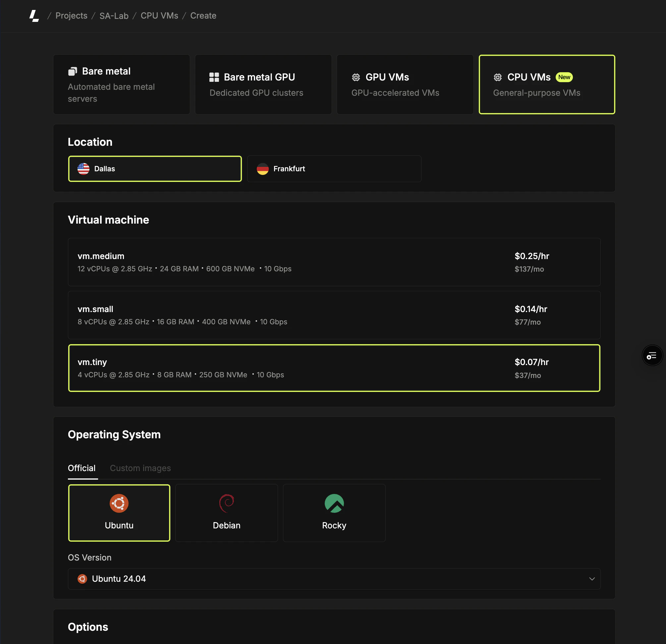
Task: Switch to the Custom images tab
Action: click(x=140, y=468)
